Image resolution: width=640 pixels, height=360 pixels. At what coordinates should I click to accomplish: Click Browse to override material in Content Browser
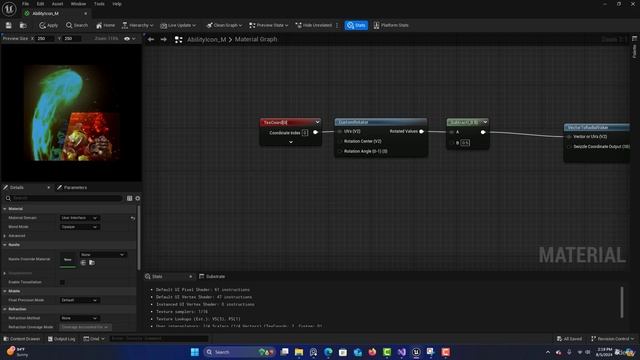(92, 263)
